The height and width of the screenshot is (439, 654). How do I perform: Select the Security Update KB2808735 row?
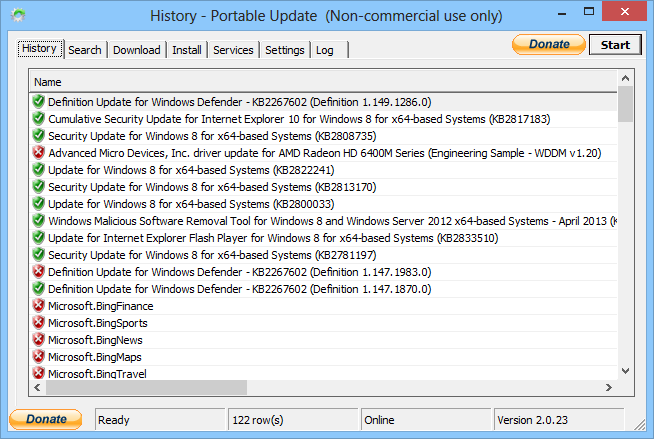click(323, 136)
